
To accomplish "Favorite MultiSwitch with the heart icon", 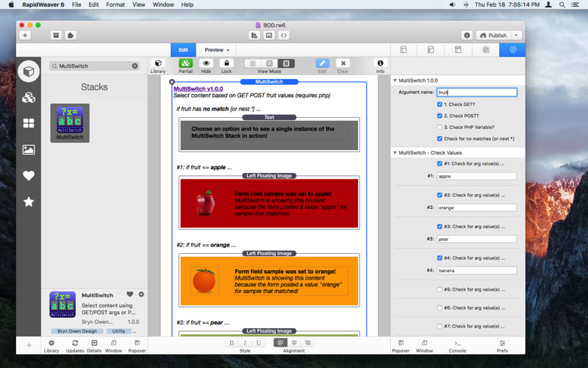I will point(130,294).
